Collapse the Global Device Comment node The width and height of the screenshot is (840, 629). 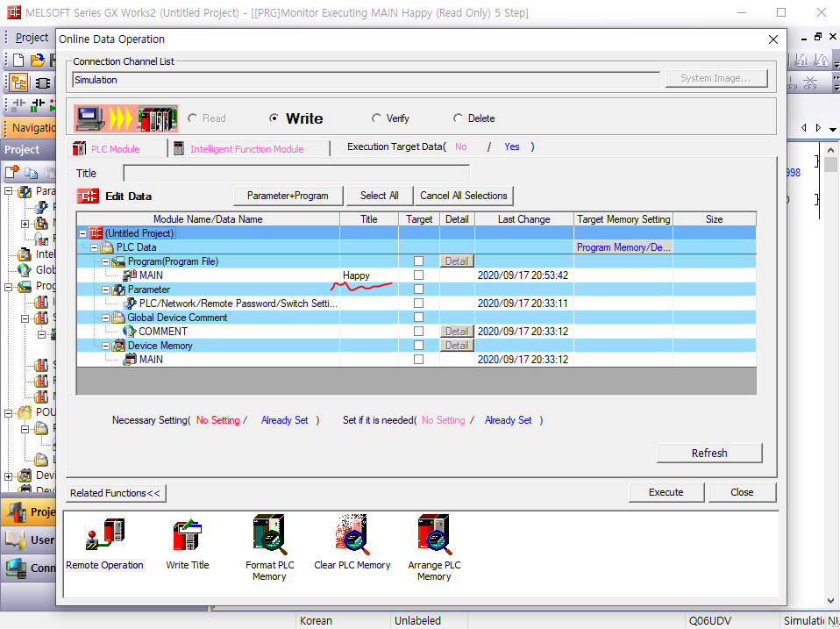(x=105, y=318)
